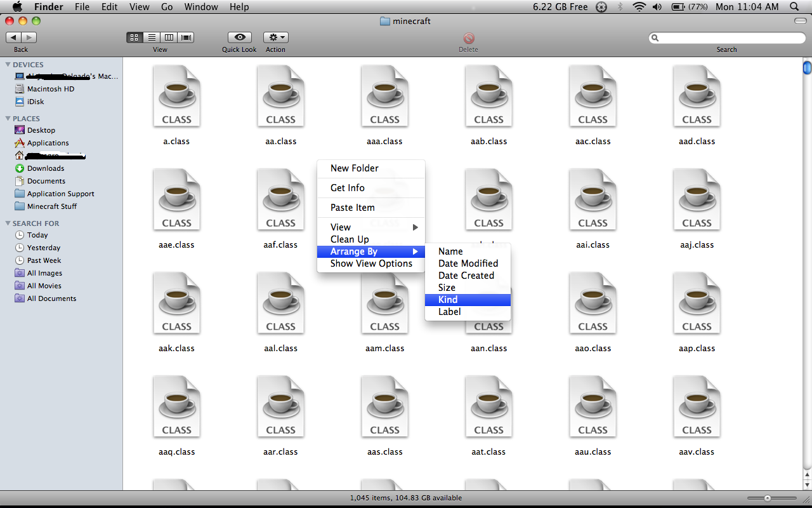Choose Show View Options
Screen dimensions: 812x508
click(371, 264)
